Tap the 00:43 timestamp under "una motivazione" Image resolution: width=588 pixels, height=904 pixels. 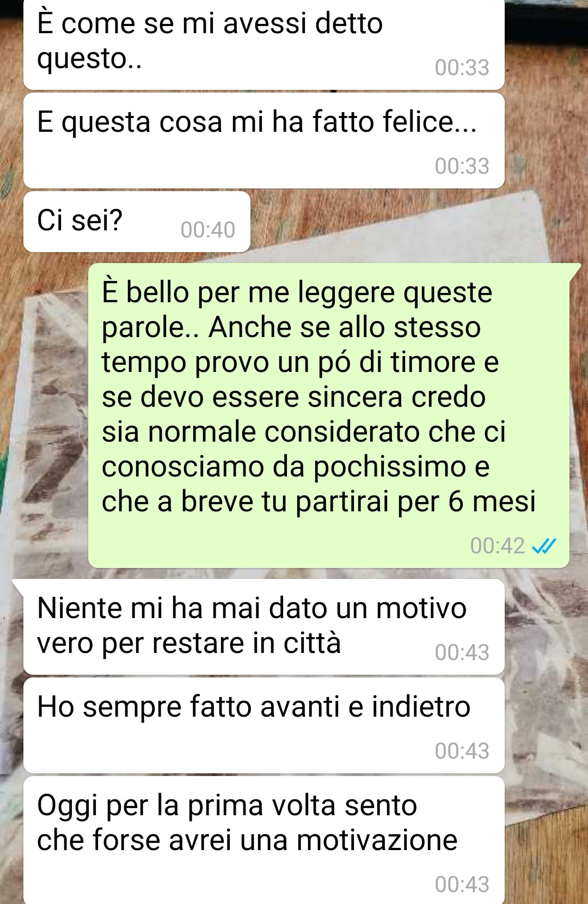(462, 884)
